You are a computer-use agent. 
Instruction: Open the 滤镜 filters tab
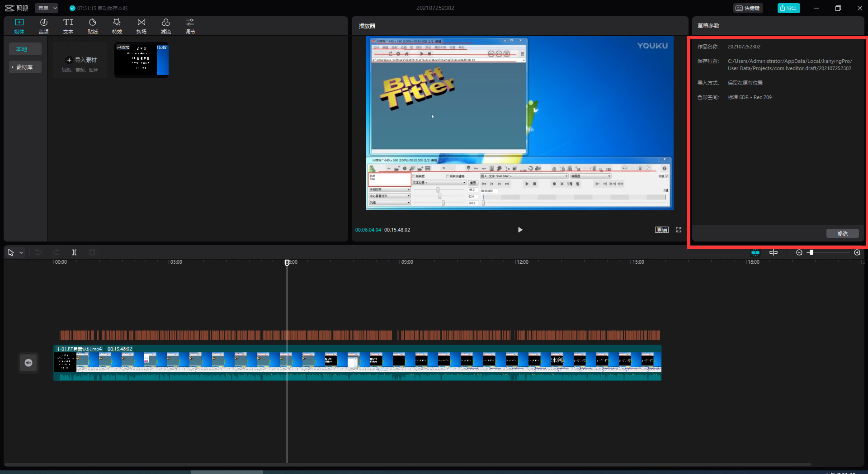coord(165,26)
